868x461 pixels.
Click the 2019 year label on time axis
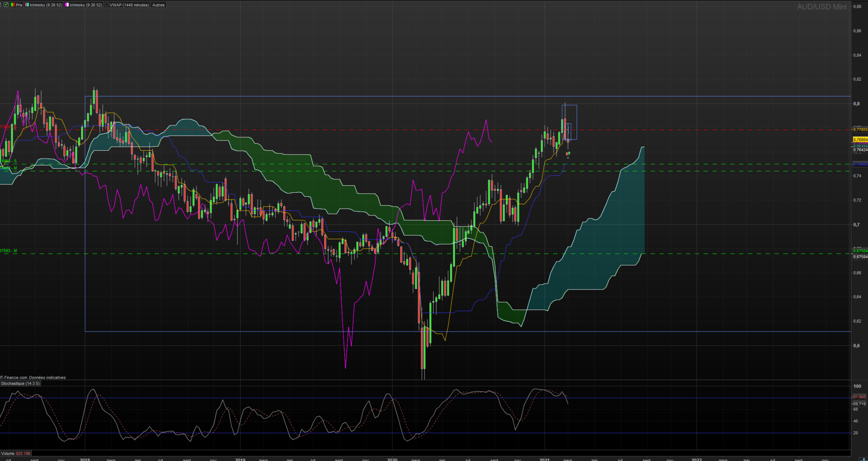point(240,459)
